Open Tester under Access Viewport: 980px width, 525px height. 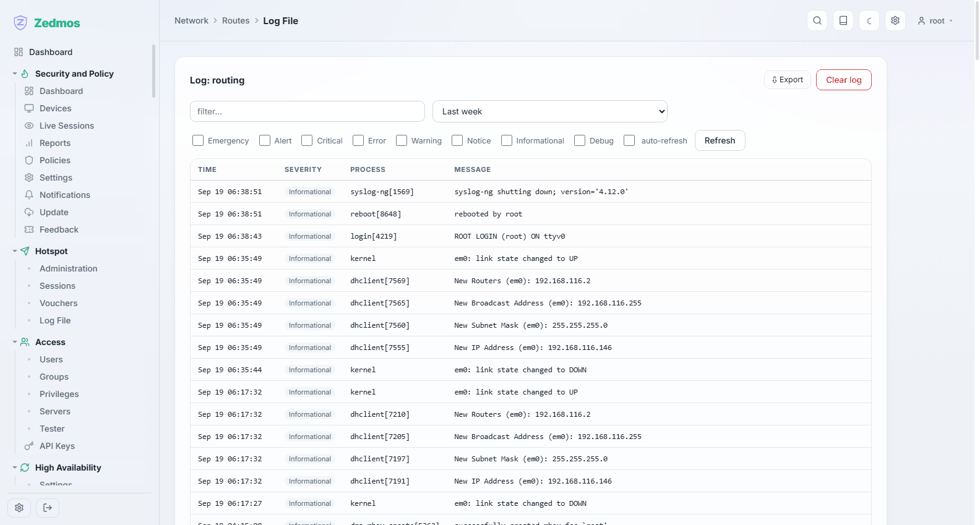[x=52, y=429]
